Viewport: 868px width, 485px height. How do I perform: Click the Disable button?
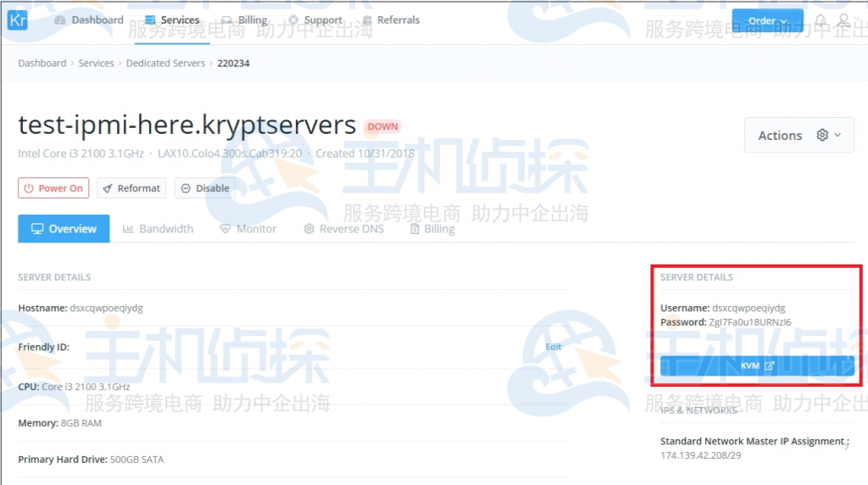pos(205,188)
